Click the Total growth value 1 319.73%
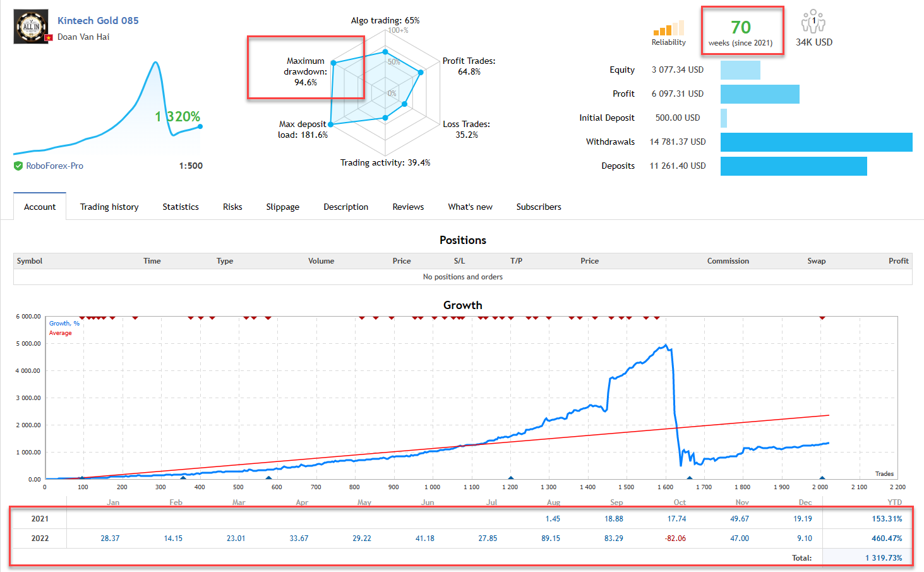 pos(884,557)
